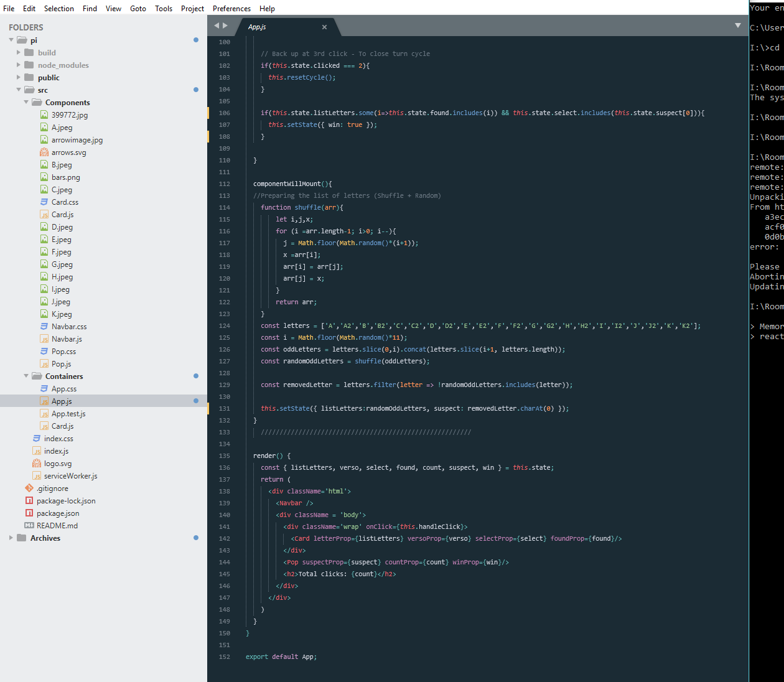Viewport: 784px width, 682px height.
Task: Open the View menu
Action: coord(113,8)
